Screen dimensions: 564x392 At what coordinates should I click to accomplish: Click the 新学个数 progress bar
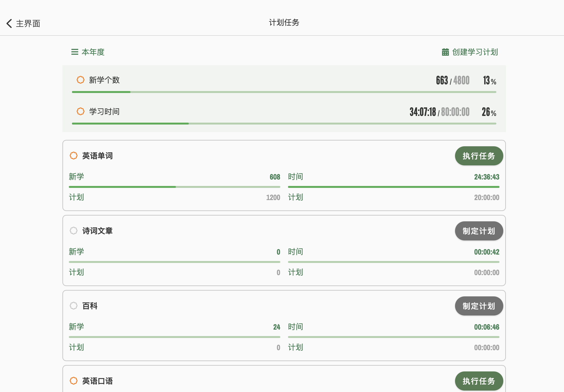284,92
